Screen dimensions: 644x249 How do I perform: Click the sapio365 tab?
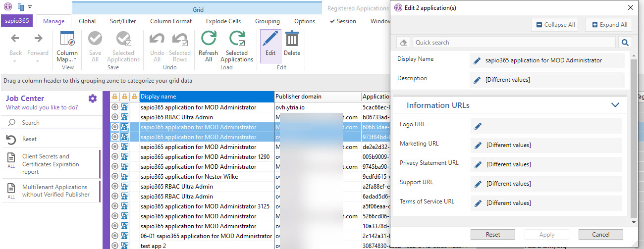[18, 21]
